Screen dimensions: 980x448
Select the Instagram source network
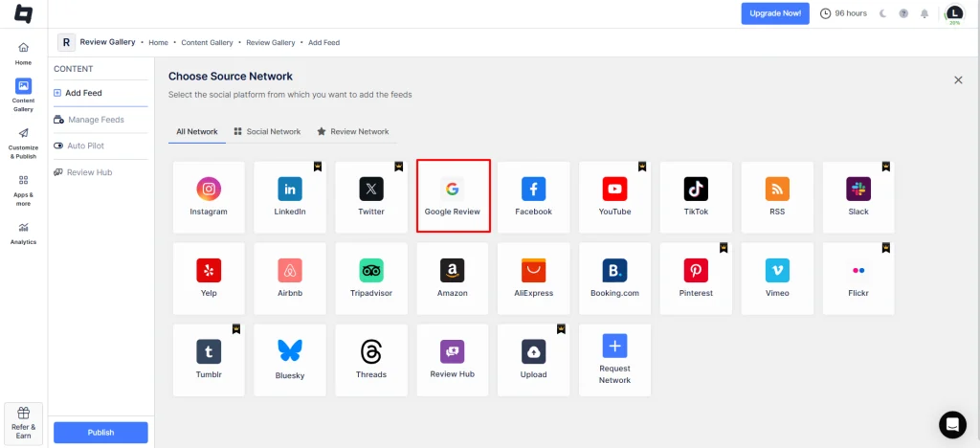[209, 196]
